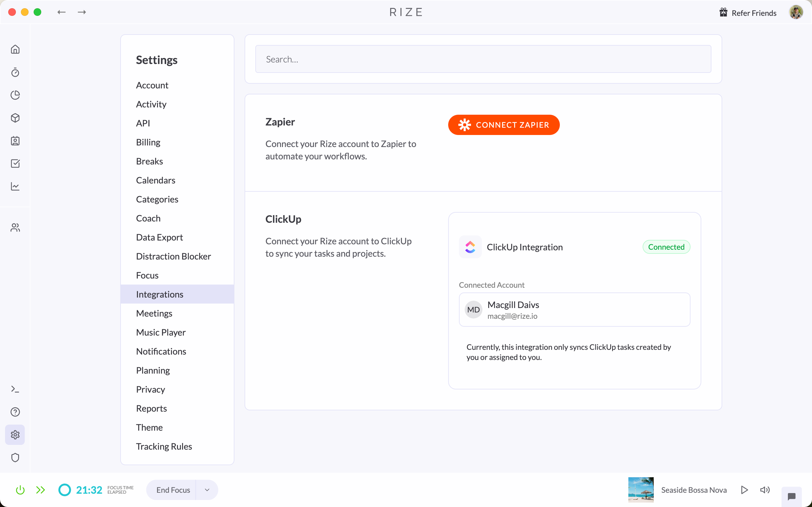Image resolution: width=812 pixels, height=507 pixels.
Task: Mute playback via the speaker icon
Action: 765,490
